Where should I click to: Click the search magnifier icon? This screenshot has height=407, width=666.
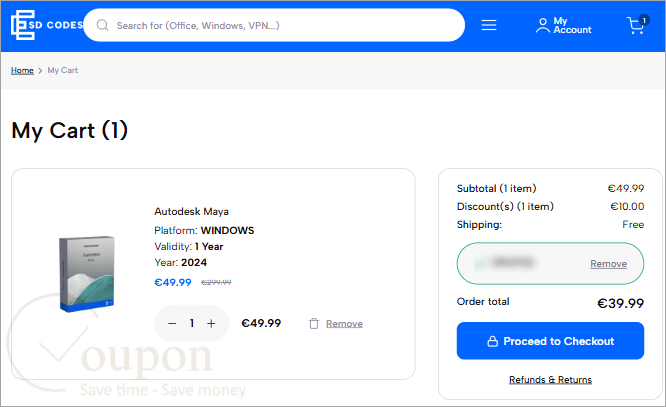click(102, 25)
